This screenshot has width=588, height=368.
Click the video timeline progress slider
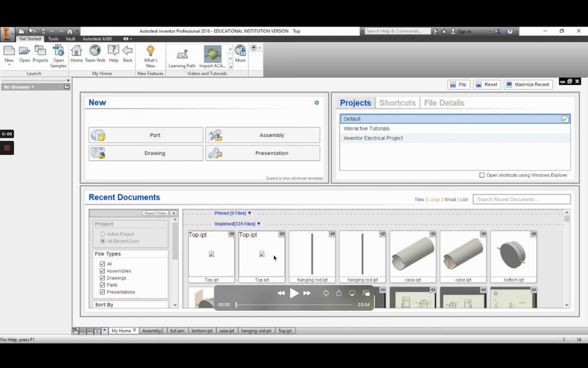294,305
